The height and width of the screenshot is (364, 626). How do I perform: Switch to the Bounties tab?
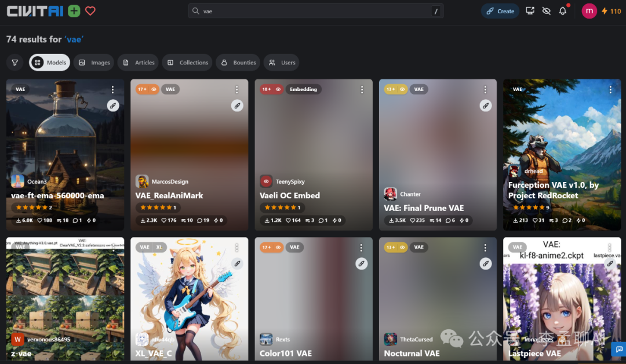(x=238, y=63)
